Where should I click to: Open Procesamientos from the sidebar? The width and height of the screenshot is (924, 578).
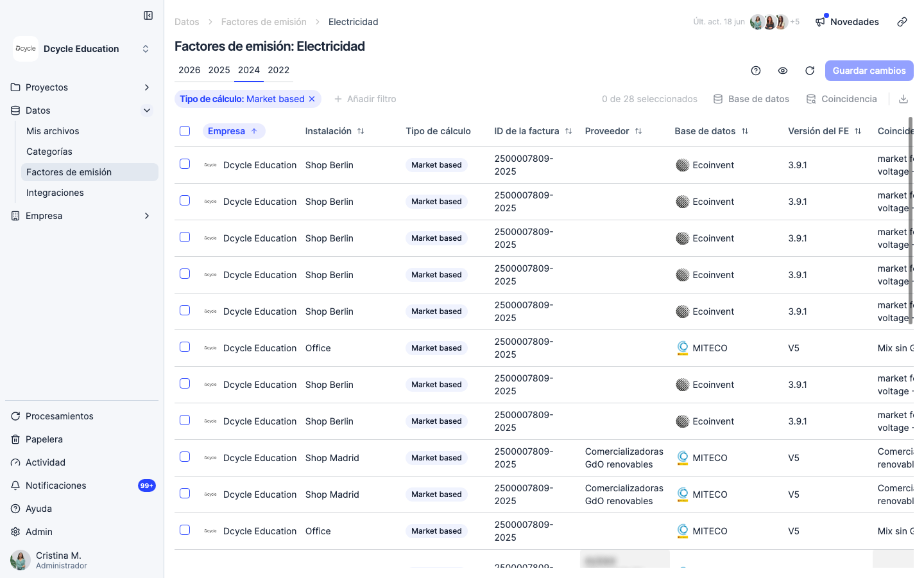point(60,416)
